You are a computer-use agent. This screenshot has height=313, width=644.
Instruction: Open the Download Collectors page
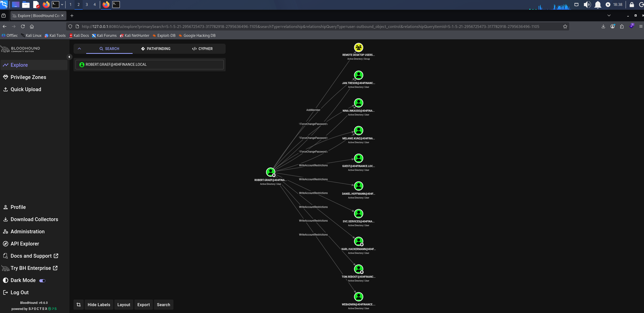click(34, 219)
